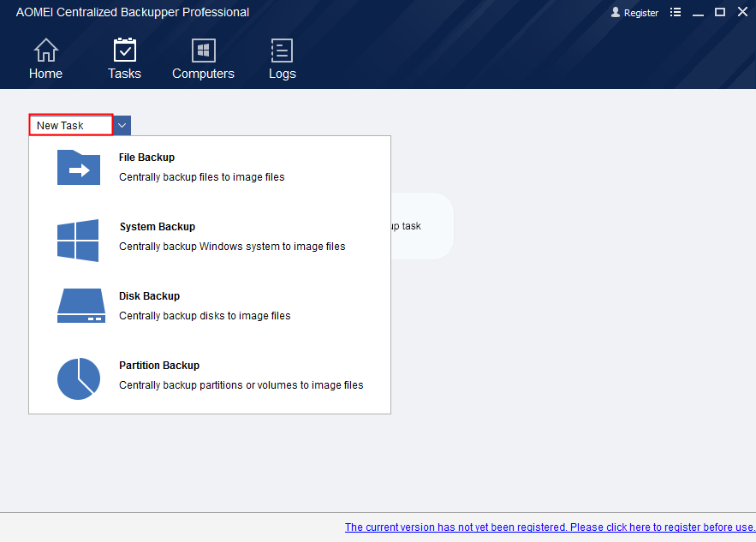756x542 pixels.
Task: Open the Computers monitor icon
Action: (204, 51)
